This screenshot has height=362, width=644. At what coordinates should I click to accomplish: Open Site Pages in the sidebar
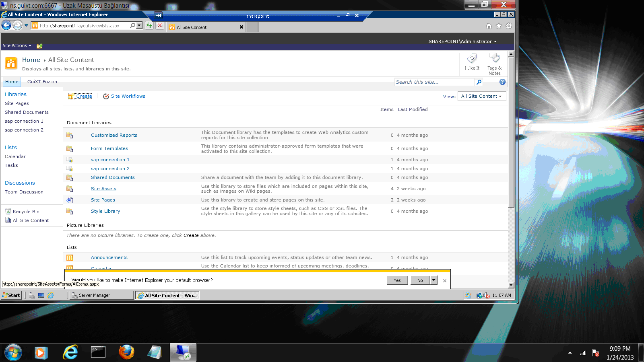tap(17, 103)
